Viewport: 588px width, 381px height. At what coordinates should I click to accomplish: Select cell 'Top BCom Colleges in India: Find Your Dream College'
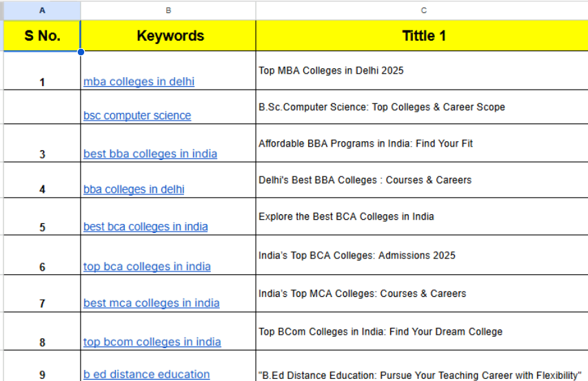tap(422, 331)
